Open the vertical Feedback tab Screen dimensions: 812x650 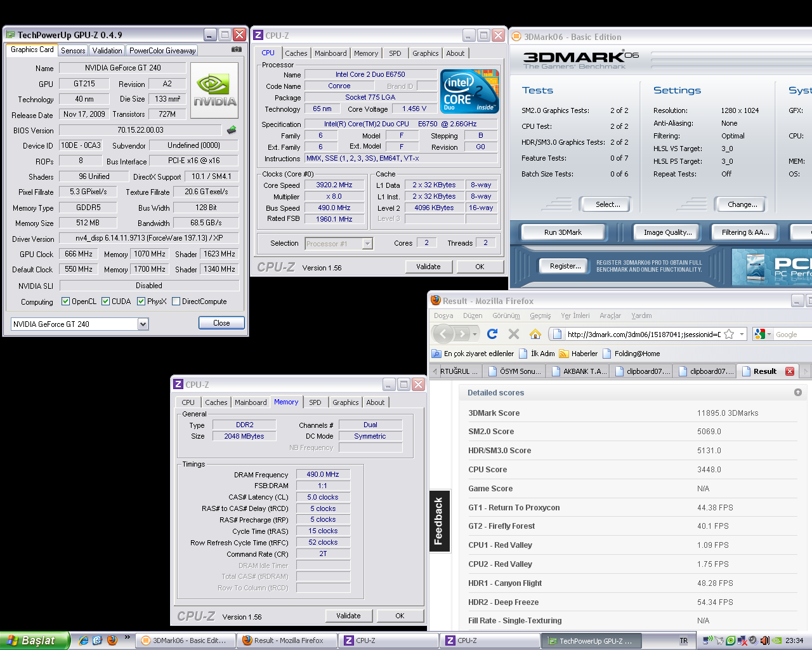click(439, 521)
